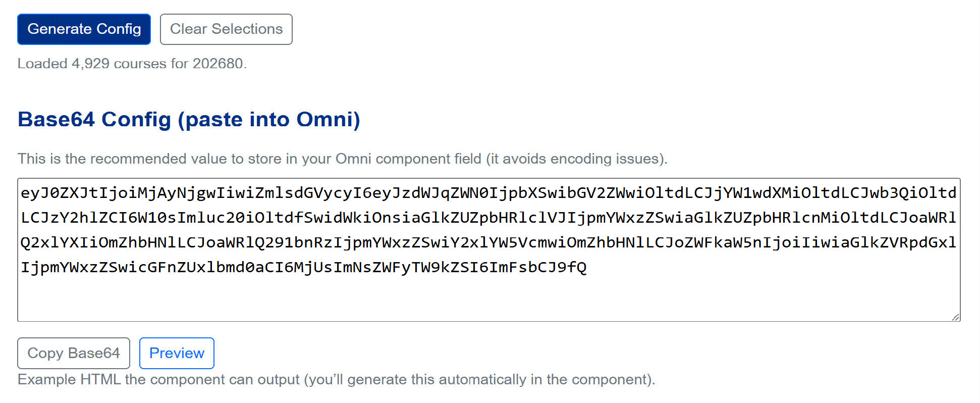Copy the config with Copy Base64
The width and height of the screenshot is (980, 403).
pyautogui.click(x=74, y=353)
